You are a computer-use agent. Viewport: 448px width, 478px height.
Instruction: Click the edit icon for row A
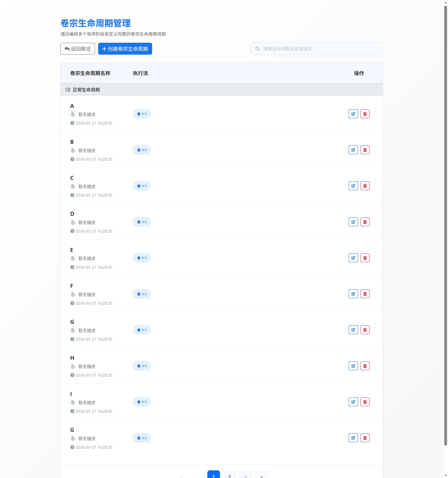coord(353,114)
